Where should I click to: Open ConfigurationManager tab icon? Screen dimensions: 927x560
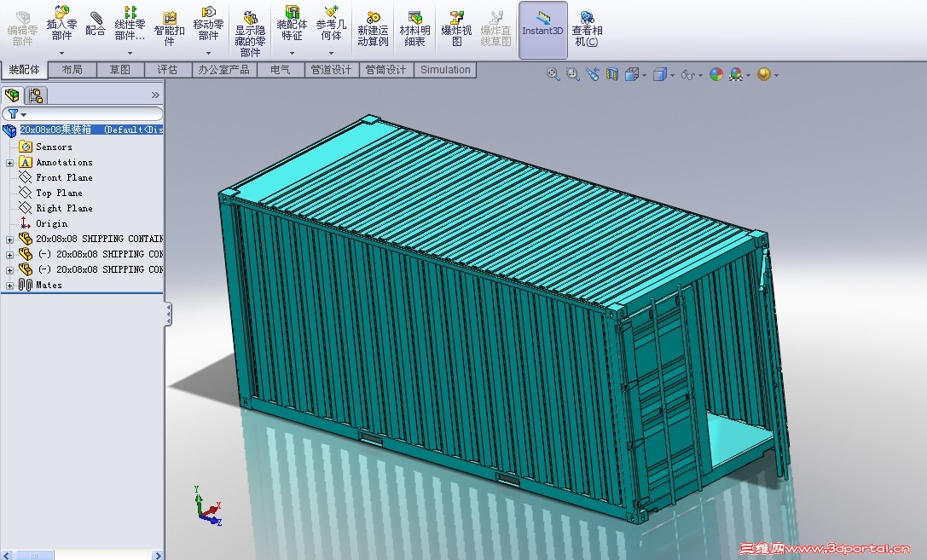click(x=36, y=95)
